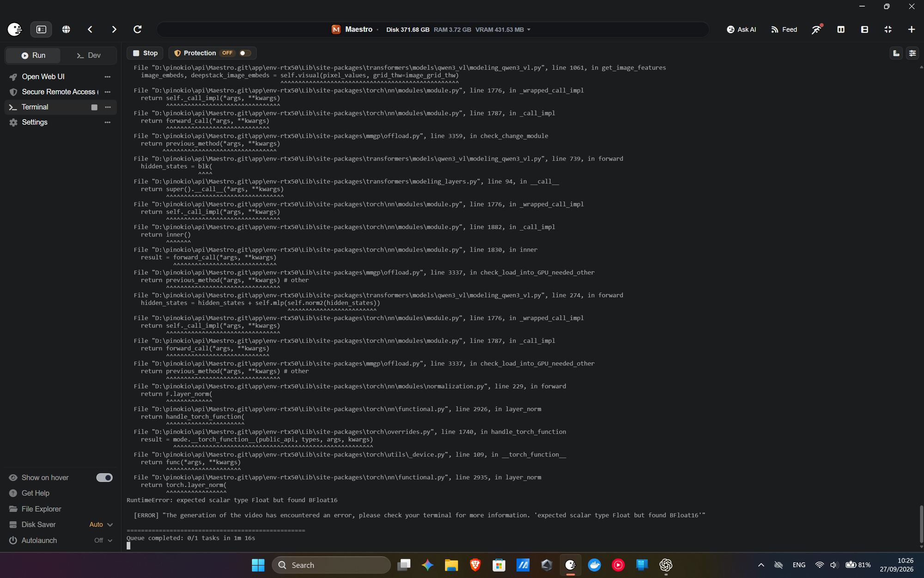Toggle the sidebar panel icon
The width and height of the screenshot is (924, 578).
(x=41, y=29)
